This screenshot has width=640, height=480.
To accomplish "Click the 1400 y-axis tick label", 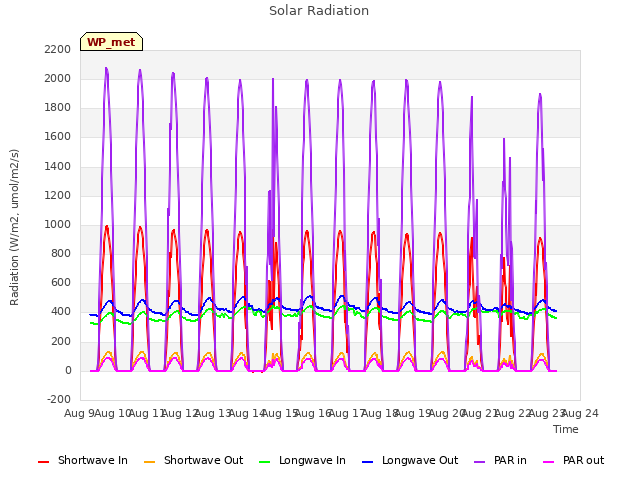I will [58, 166].
